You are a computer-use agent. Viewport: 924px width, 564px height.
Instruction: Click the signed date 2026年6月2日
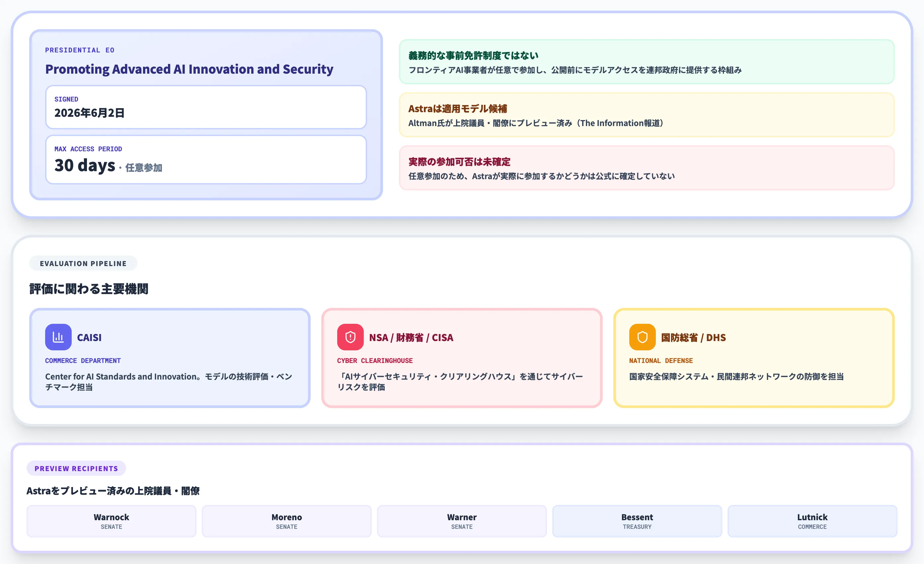tap(89, 113)
